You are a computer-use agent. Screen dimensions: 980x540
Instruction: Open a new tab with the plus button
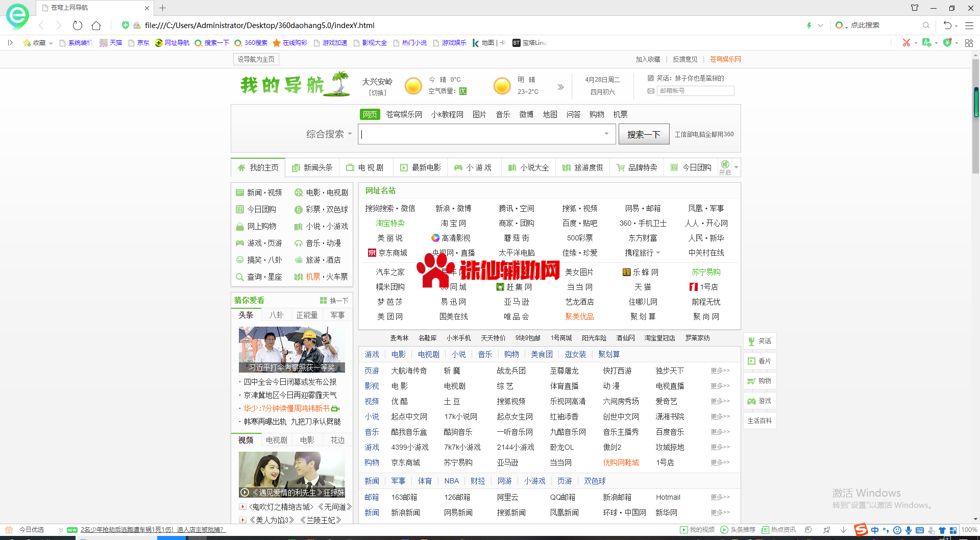[162, 8]
